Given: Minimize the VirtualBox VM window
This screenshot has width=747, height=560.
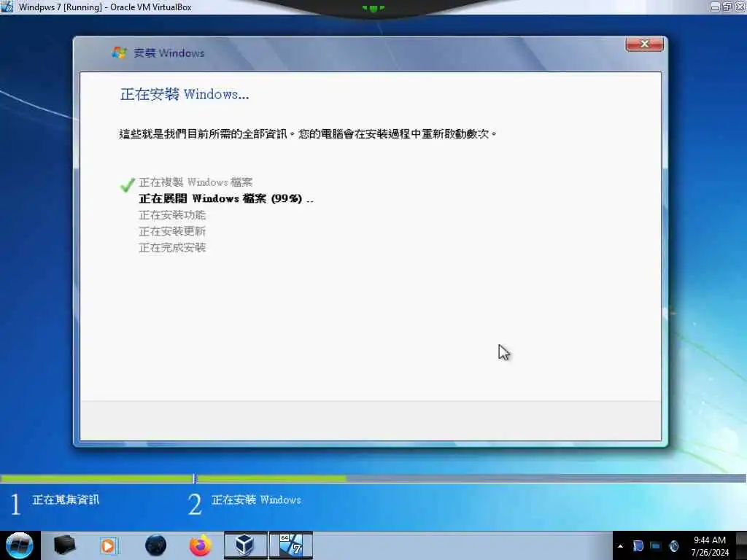Looking at the screenshot, I should click(x=715, y=7).
